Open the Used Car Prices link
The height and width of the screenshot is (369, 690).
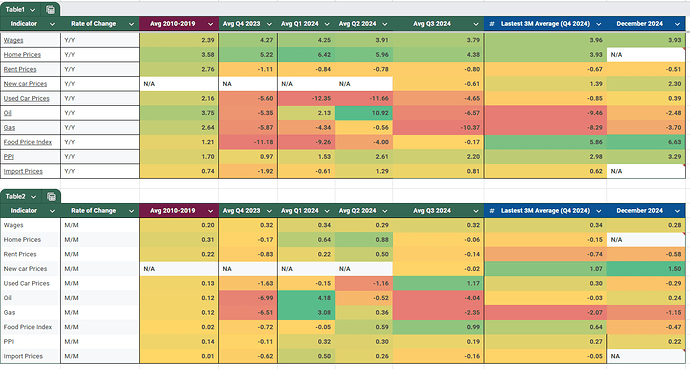click(26, 99)
